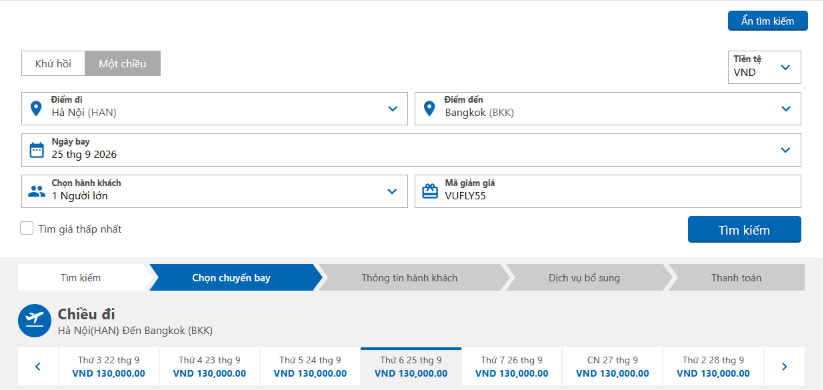Screen dimensions: 823x390
Task: Select Thứ 4 23 thg 9 date tab
Action: coord(209,366)
